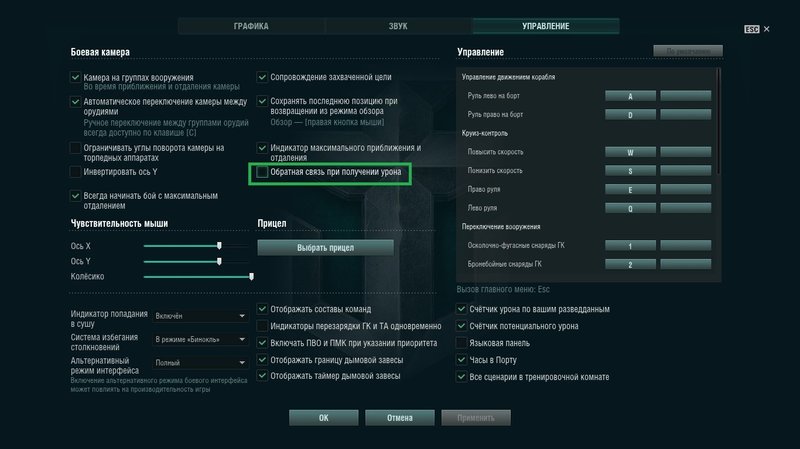
Task: Toggle Инвертировать ось Y checkbox
Action: [76, 172]
